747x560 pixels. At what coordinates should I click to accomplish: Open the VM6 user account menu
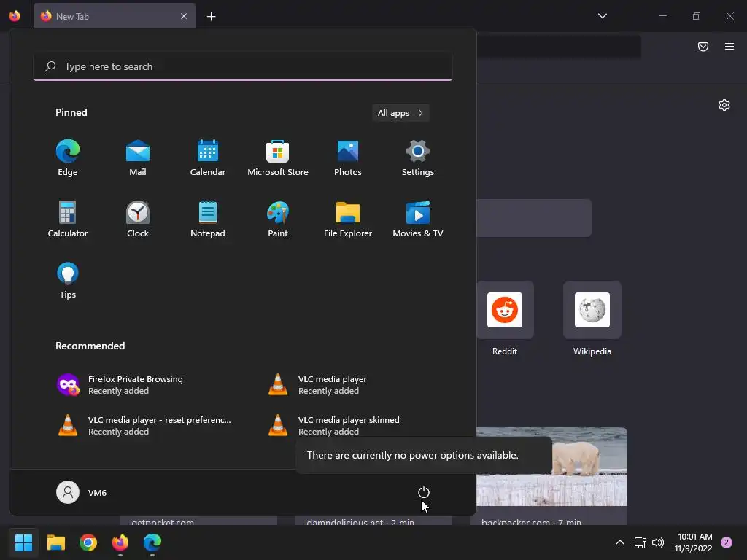(x=82, y=492)
